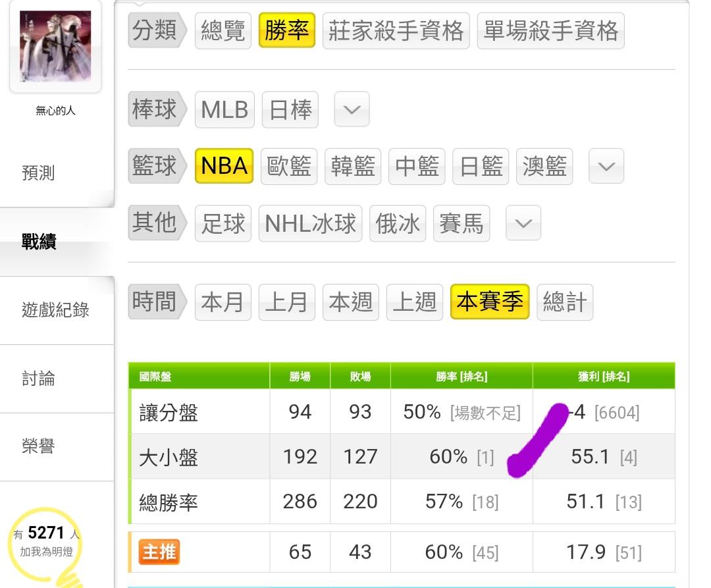
Task: Click the 加我為明燈 lightbulb icon
Action: (46, 547)
